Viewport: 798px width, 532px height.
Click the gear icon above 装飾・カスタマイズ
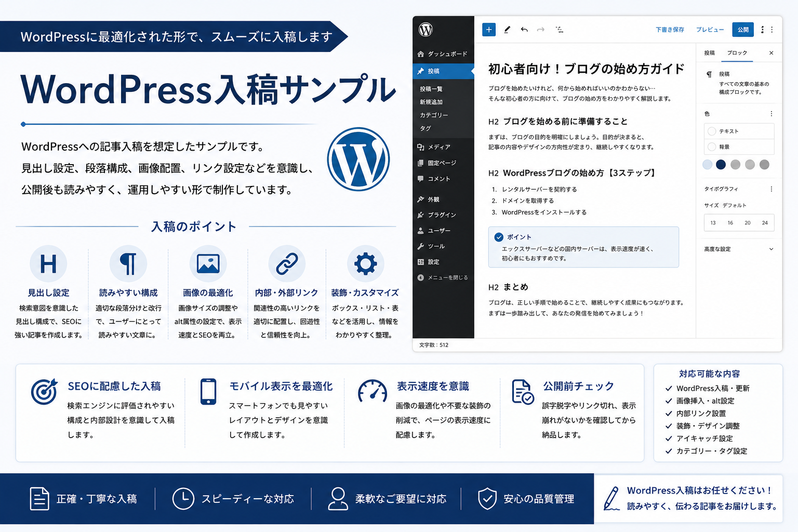pos(366,264)
